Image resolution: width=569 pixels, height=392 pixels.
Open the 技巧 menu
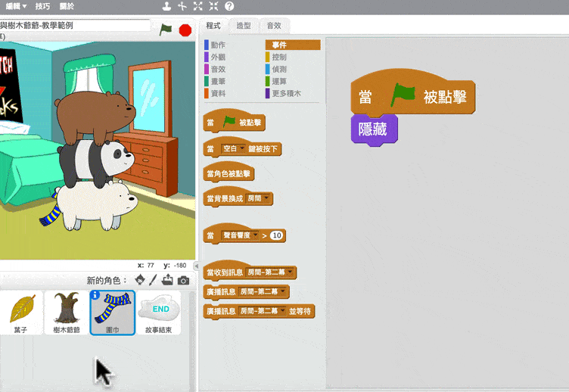tap(43, 6)
